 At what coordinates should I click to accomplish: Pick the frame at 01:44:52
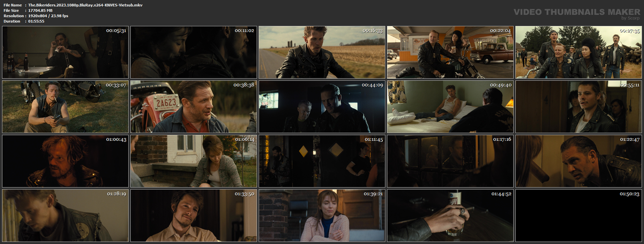pyautogui.click(x=450, y=215)
